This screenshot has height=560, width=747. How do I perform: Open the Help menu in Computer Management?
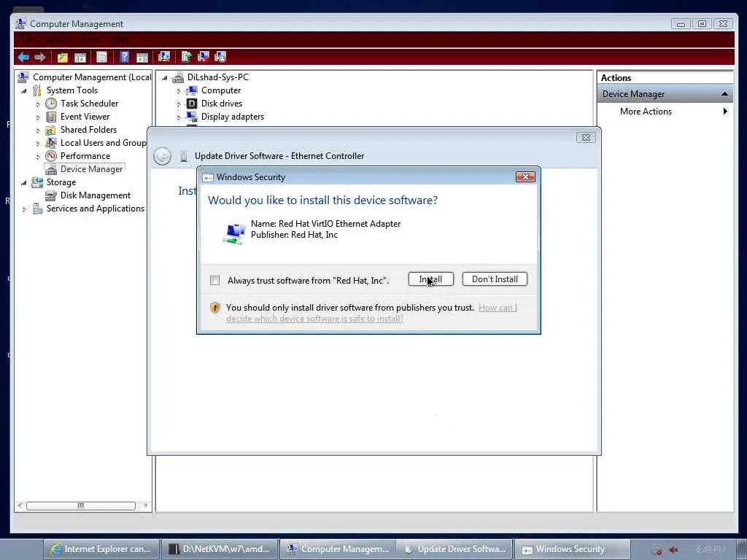pos(122,39)
